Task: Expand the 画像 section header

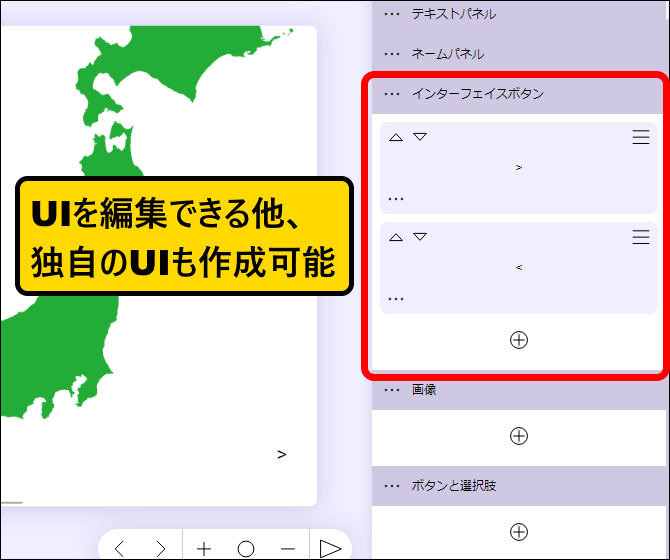Action: (x=424, y=390)
